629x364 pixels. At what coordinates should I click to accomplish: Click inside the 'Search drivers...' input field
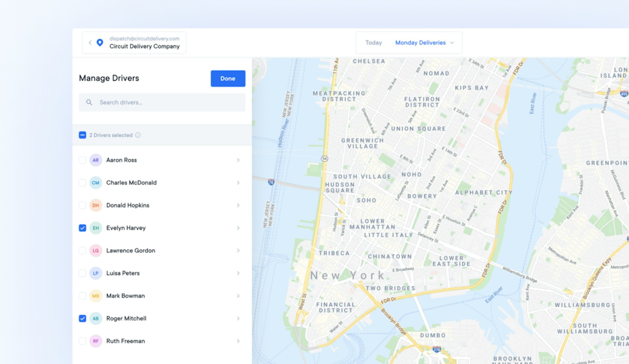pyautogui.click(x=147, y=102)
